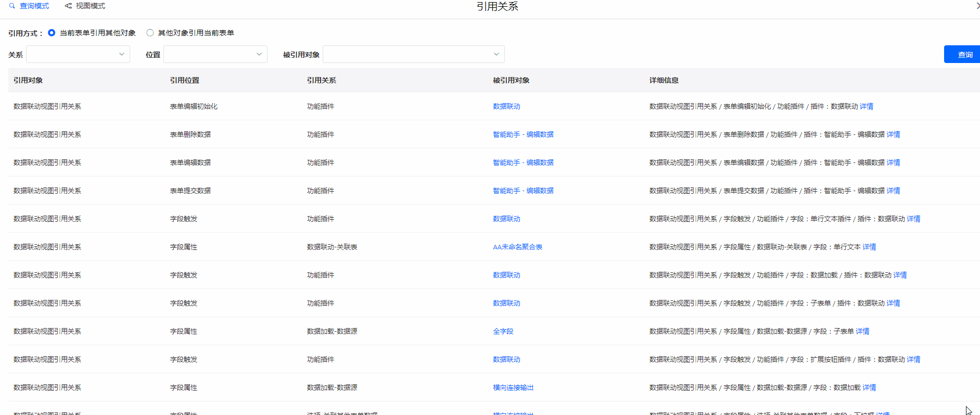This screenshot has height=415, width=980.
Task: Open 详情 for 表单编辑初始化 row
Action: point(867,106)
